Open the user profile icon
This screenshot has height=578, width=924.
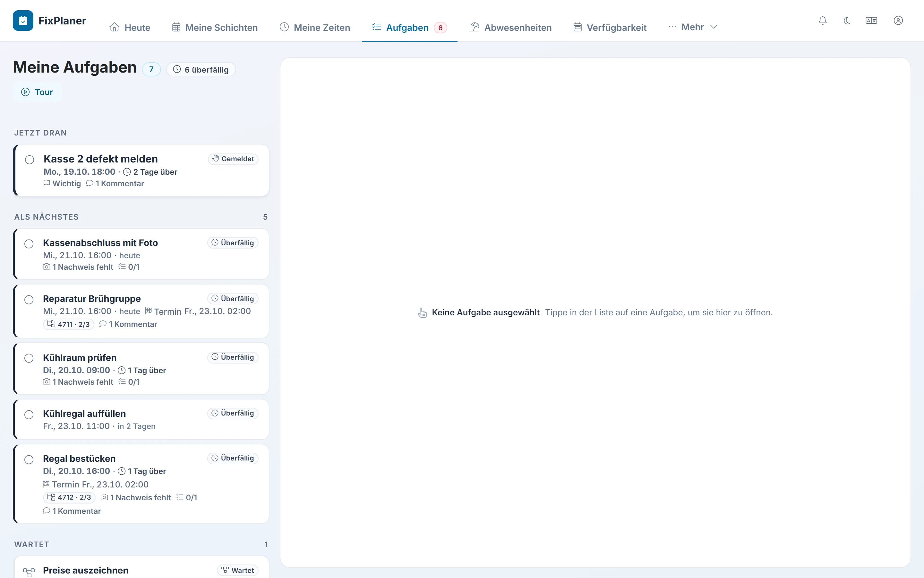tap(898, 21)
